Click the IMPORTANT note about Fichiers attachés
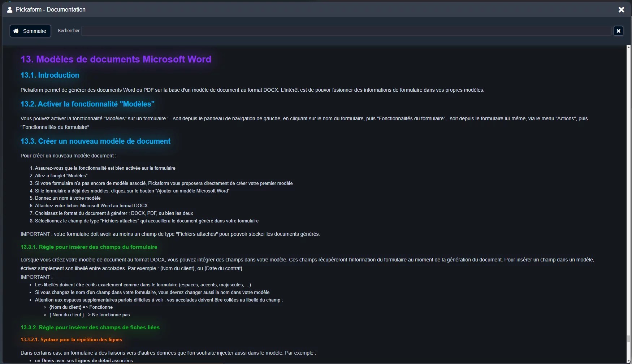 (x=170, y=234)
